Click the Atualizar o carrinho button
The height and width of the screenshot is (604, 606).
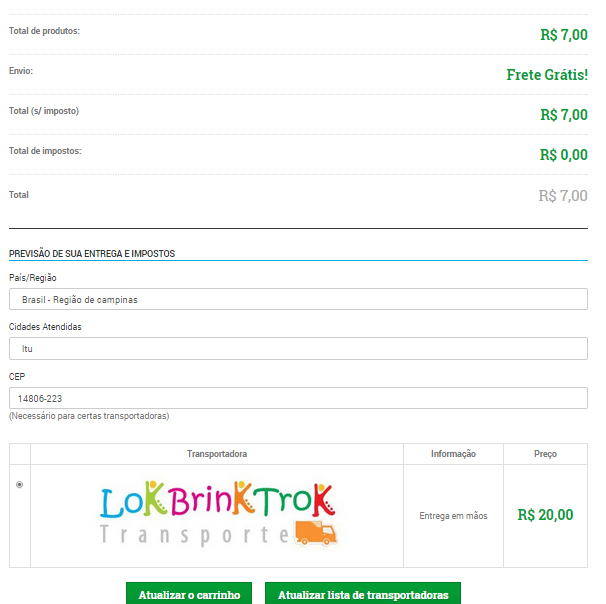pos(189,594)
